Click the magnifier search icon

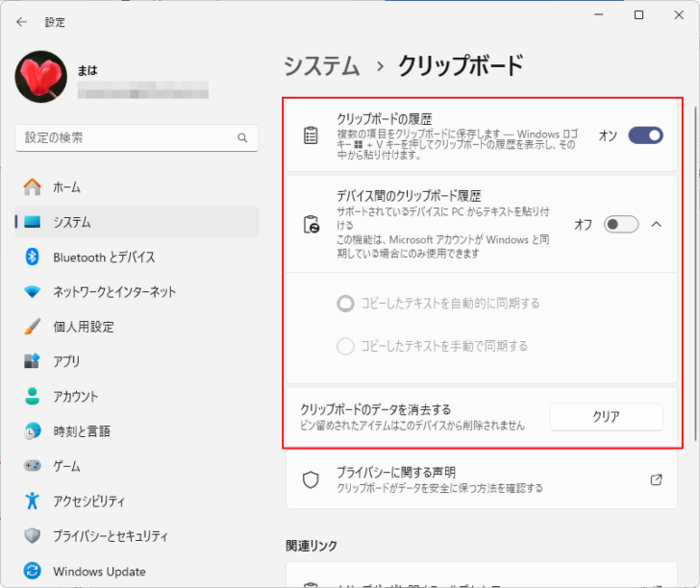(x=242, y=137)
